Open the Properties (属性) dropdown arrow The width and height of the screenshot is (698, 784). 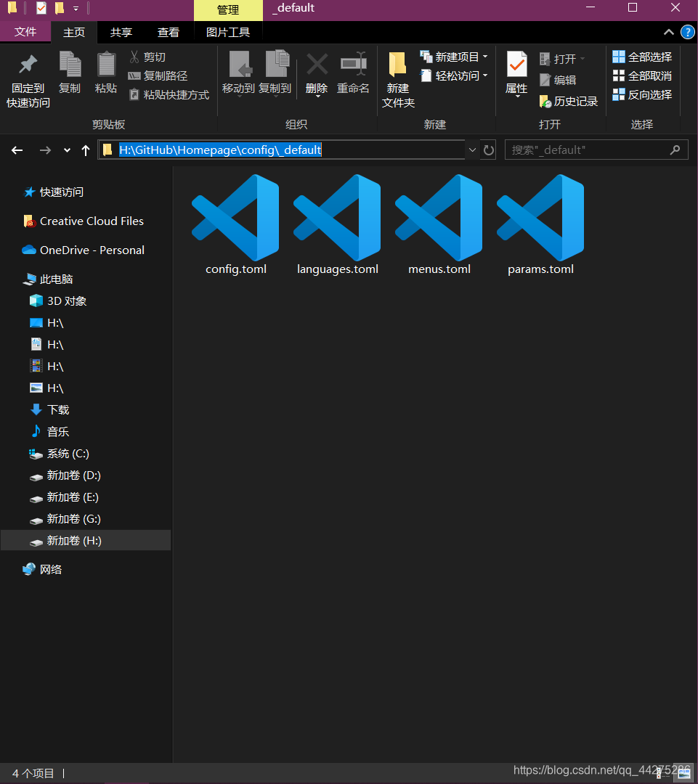point(517,97)
